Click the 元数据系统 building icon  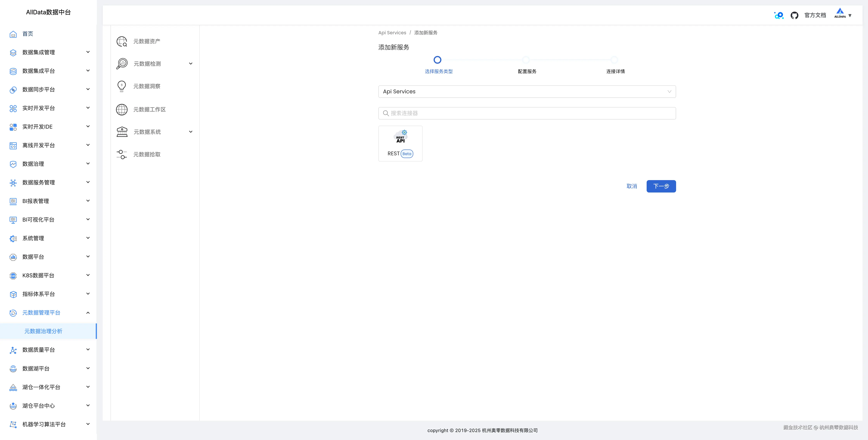(122, 132)
